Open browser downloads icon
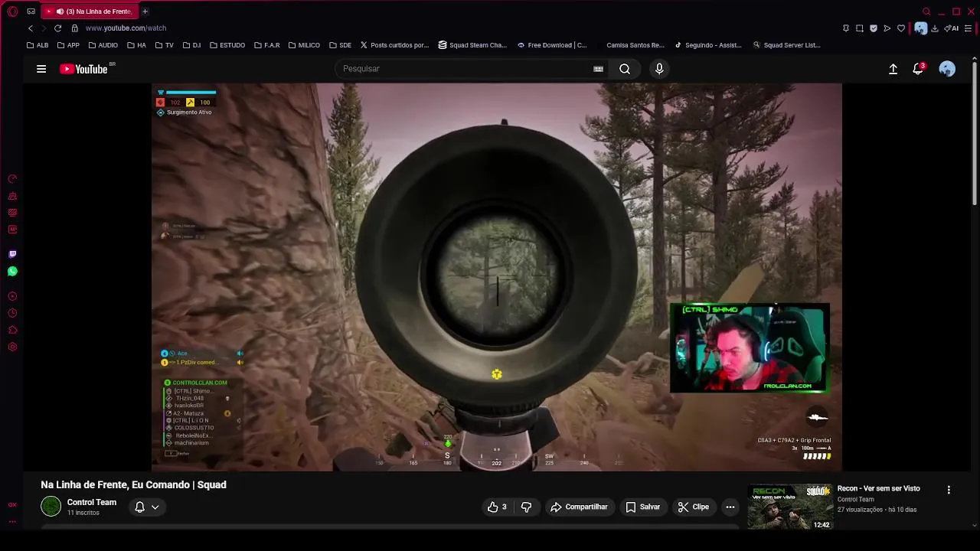This screenshot has height=551, width=980. pos(935,28)
